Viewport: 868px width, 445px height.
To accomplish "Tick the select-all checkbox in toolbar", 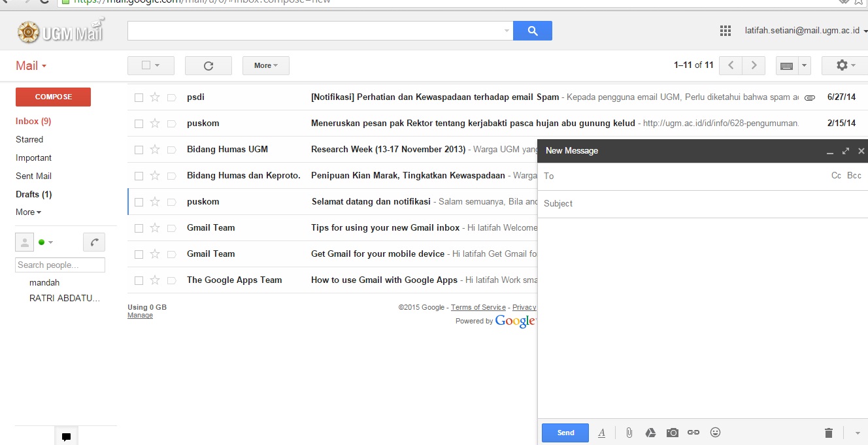I will (x=146, y=65).
